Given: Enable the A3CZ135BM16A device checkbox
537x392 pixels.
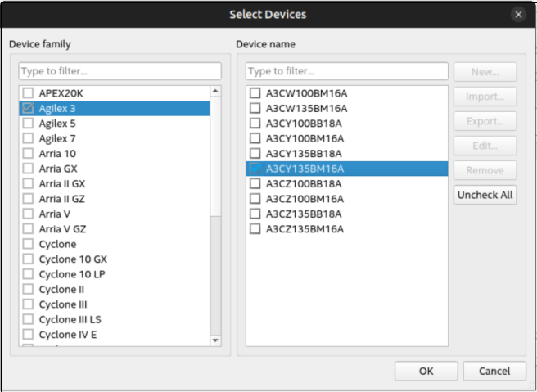Looking at the screenshot, I should pos(255,229).
